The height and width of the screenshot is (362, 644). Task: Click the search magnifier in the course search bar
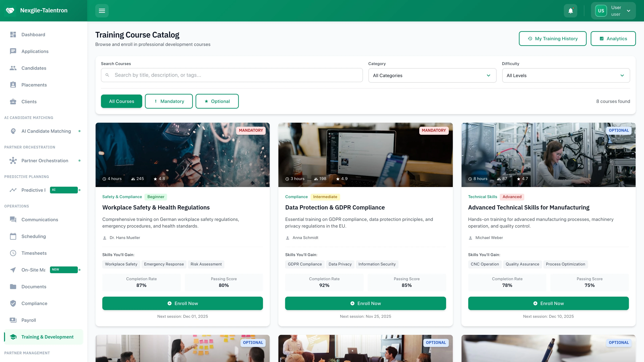point(107,75)
